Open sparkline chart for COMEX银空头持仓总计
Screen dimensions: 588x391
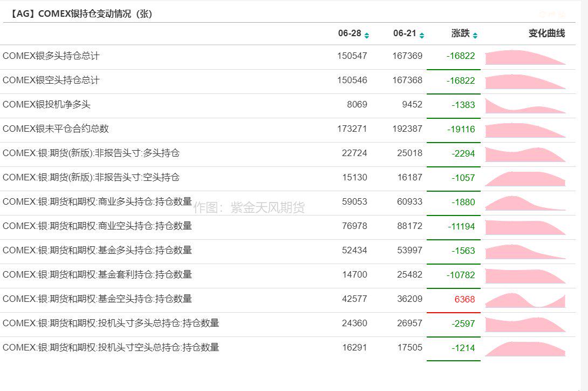525,82
